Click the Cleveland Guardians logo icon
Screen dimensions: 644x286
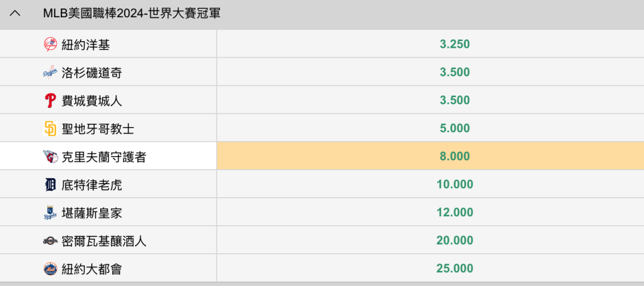[50, 157]
